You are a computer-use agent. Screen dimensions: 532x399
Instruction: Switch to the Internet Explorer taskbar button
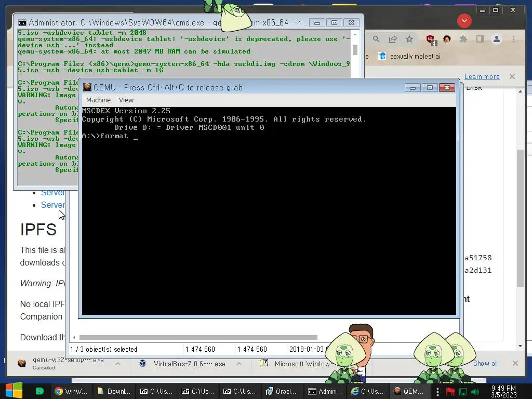[x=367, y=391]
